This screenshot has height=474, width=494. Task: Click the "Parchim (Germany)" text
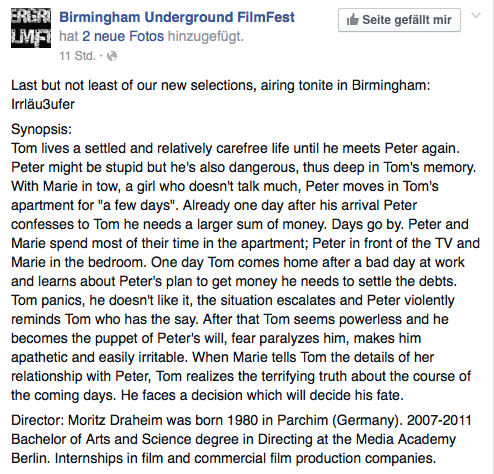click(x=338, y=420)
